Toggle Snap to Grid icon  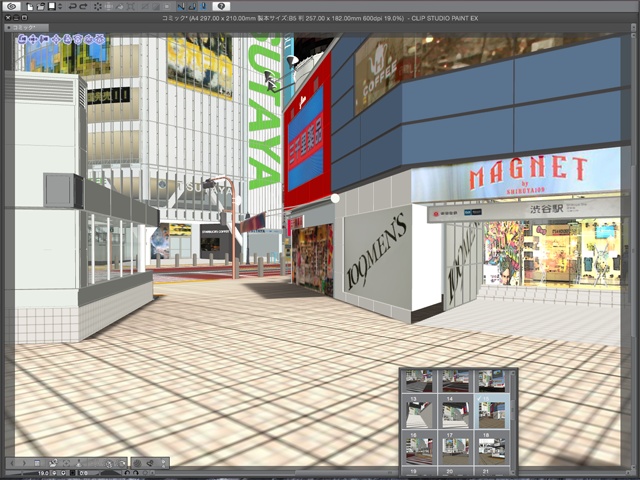[204, 7]
